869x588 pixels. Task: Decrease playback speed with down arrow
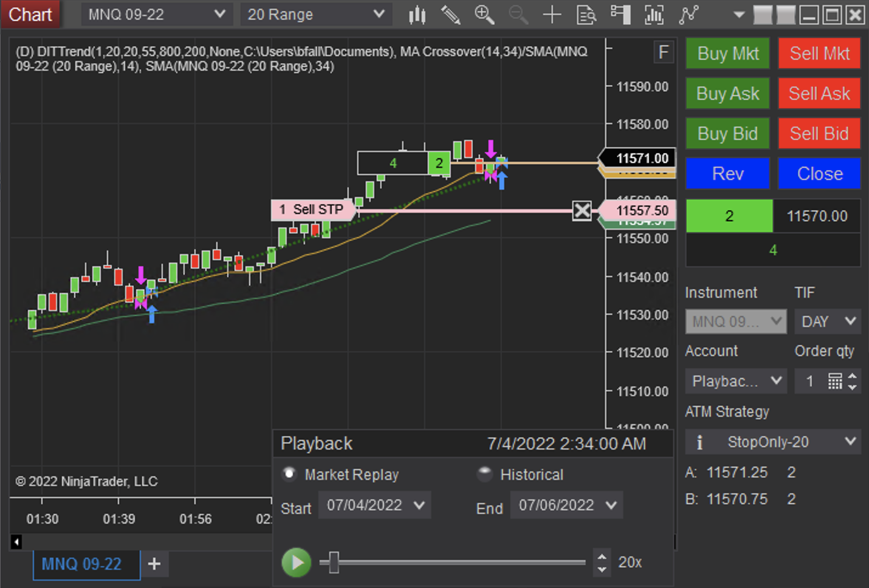(x=602, y=570)
